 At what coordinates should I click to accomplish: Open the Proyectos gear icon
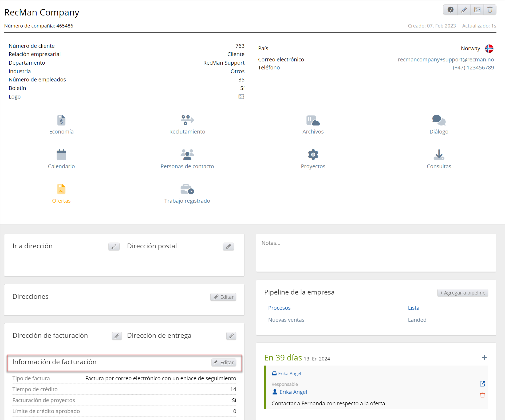coord(313,155)
